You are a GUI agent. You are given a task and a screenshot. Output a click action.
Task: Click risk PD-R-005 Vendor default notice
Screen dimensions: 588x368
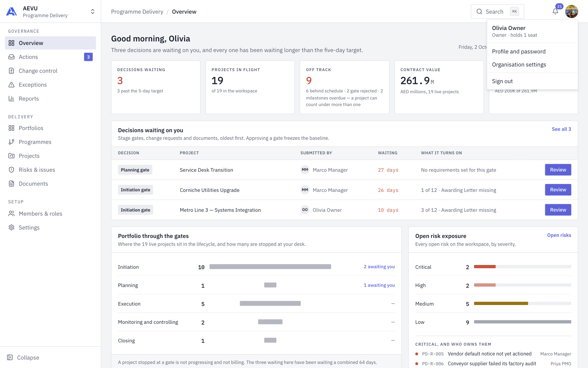493,354
